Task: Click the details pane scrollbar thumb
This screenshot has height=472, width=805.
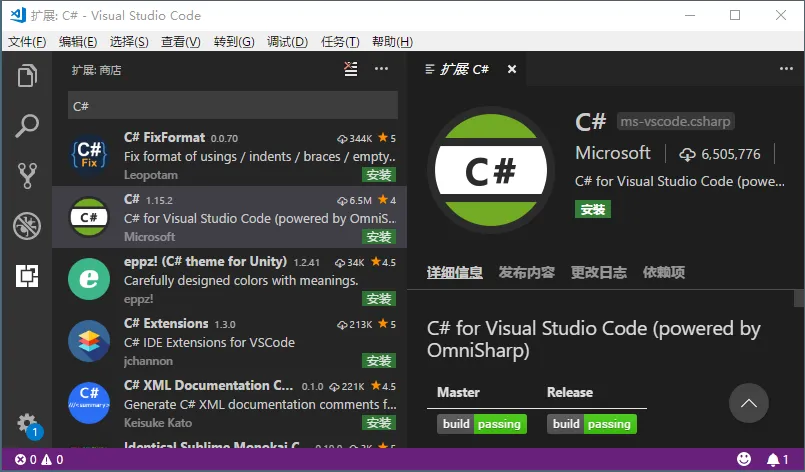Action: [x=799, y=298]
